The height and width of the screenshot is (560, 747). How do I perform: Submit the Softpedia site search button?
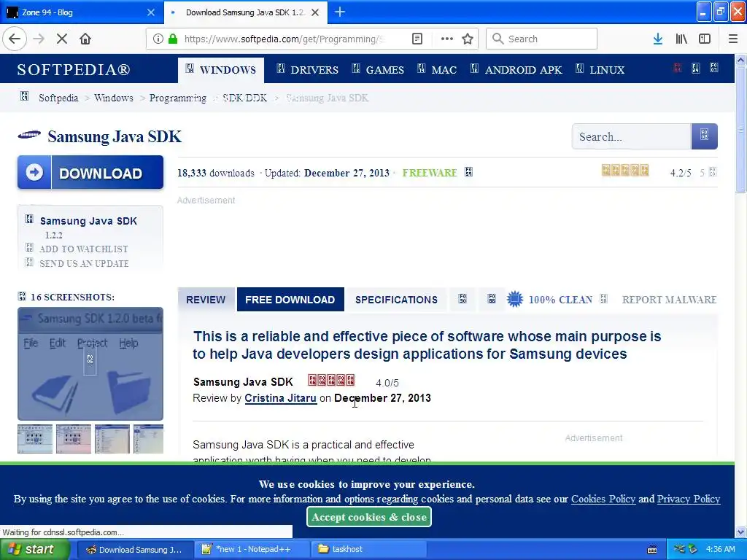point(704,136)
